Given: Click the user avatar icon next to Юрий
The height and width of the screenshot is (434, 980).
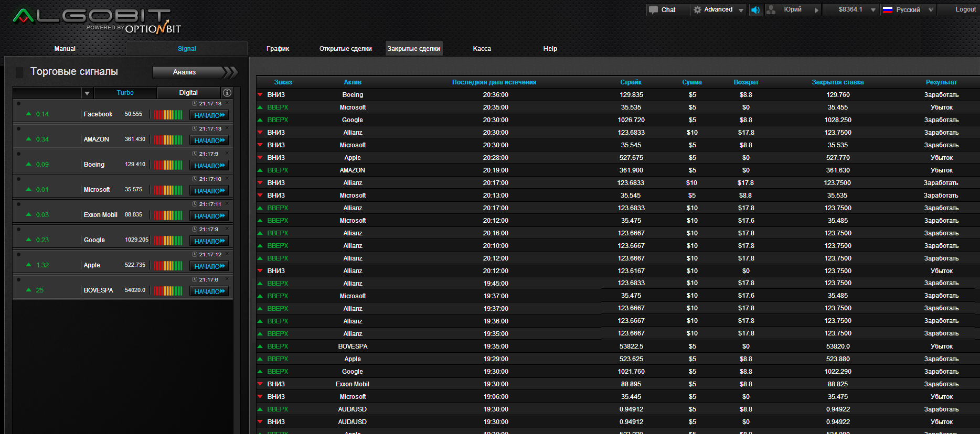Looking at the screenshot, I should coord(771,10).
